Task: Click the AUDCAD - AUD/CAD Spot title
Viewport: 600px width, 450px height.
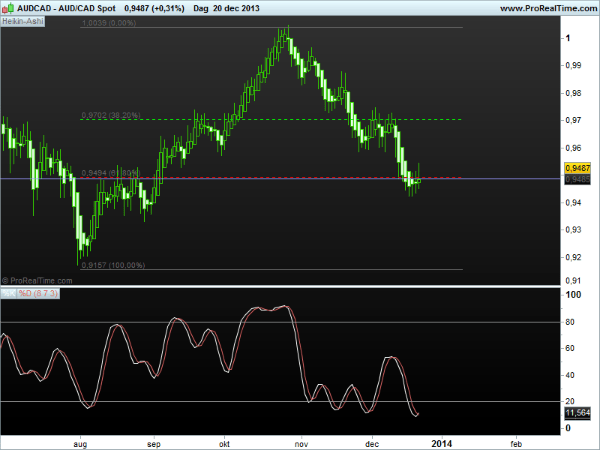Action: [x=66, y=8]
